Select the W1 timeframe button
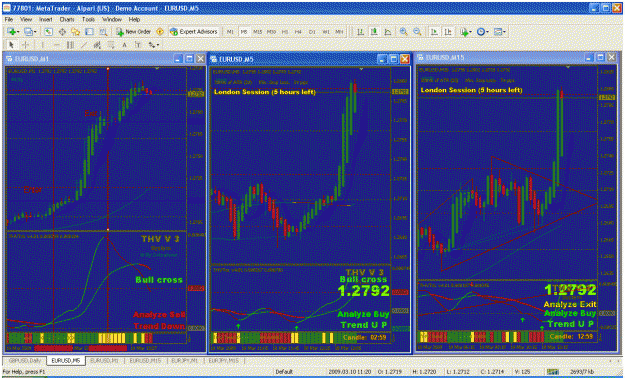This screenshot has height=378, width=625. pyautogui.click(x=326, y=32)
